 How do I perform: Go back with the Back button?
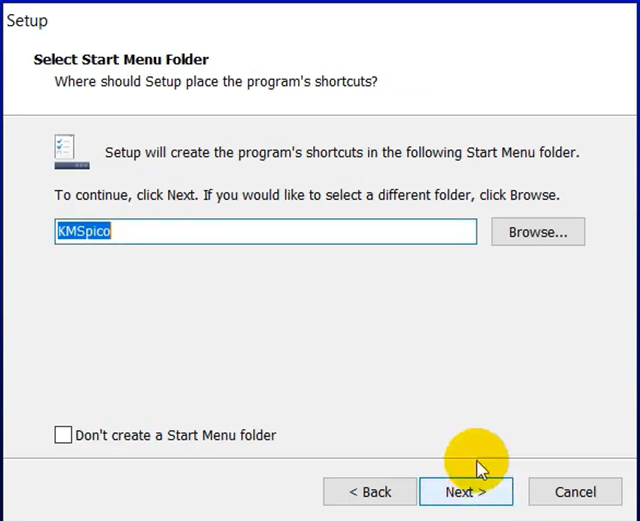coord(370,492)
